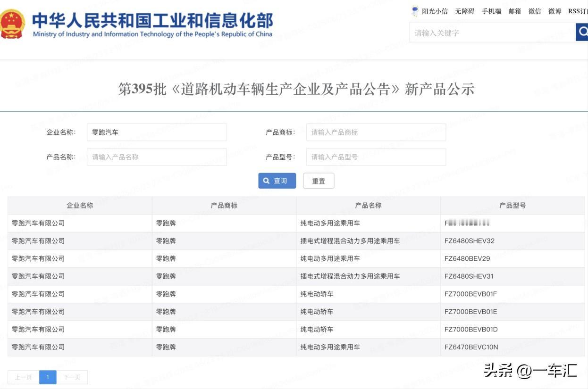
Task: Click 纯电动多用途乘用车 in the FZ6470BEVC10N row
Action: tap(330, 347)
